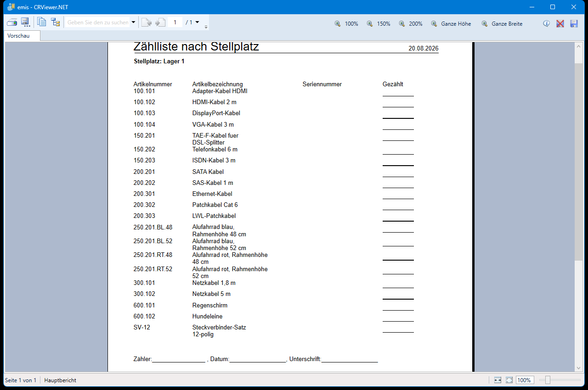Click 'SATA Kabel' entry
Image resolution: width=588 pixels, height=390 pixels.
tap(208, 172)
